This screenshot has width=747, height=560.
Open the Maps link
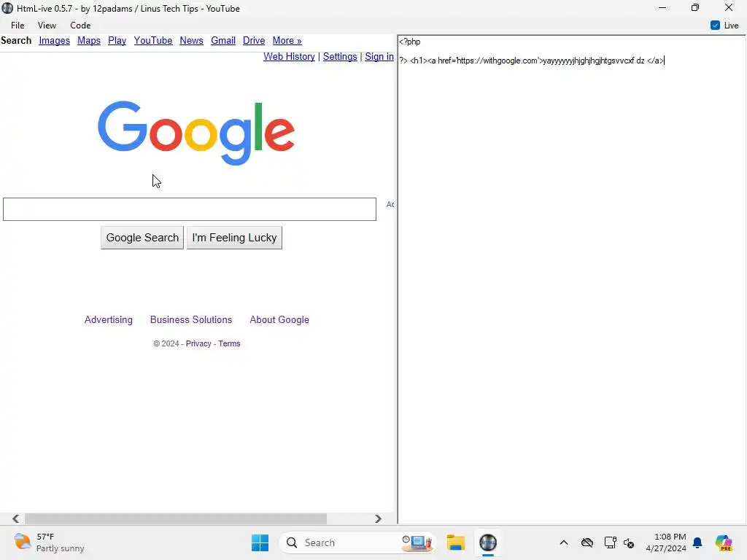click(x=88, y=41)
